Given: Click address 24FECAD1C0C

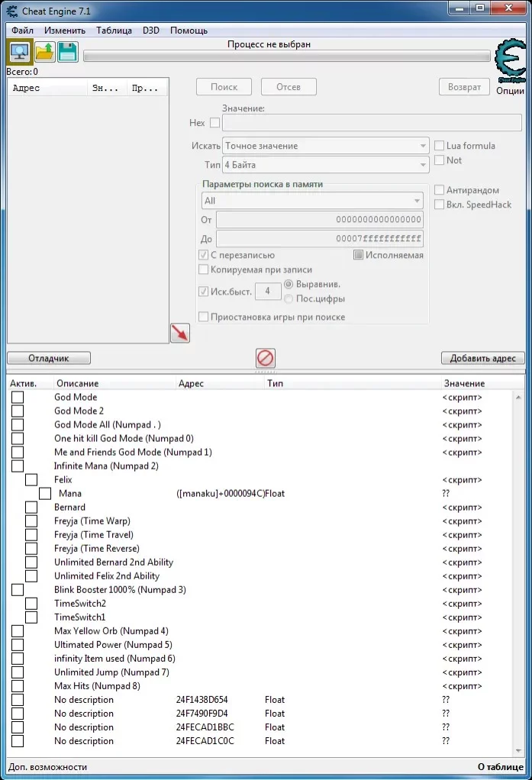Looking at the screenshot, I should (205, 741).
